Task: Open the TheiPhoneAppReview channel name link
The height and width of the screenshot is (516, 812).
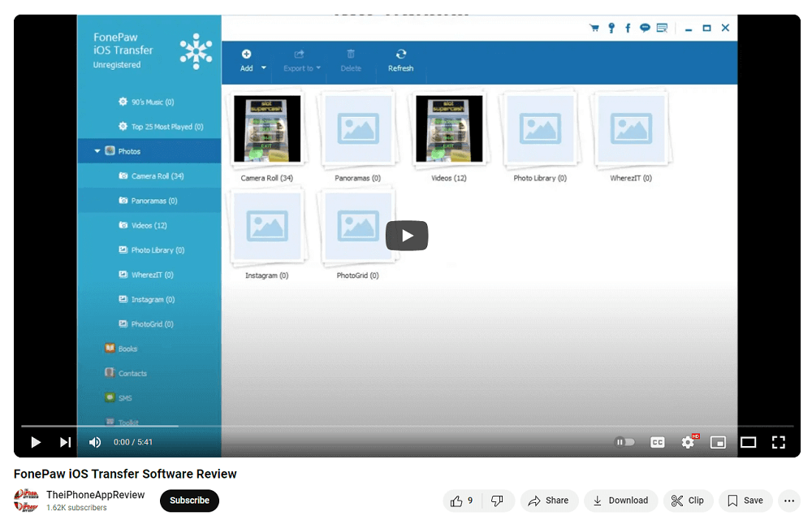Action: click(x=95, y=495)
